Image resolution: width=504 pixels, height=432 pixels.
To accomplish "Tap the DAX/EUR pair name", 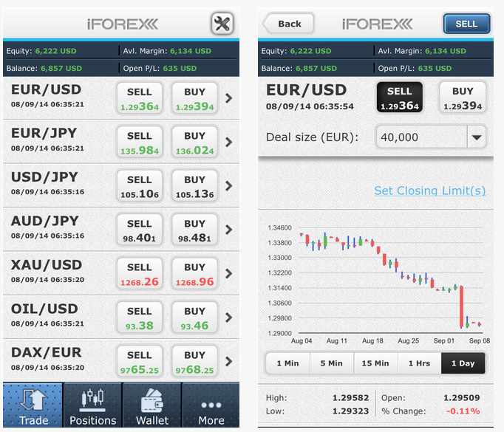I will 46,353.
